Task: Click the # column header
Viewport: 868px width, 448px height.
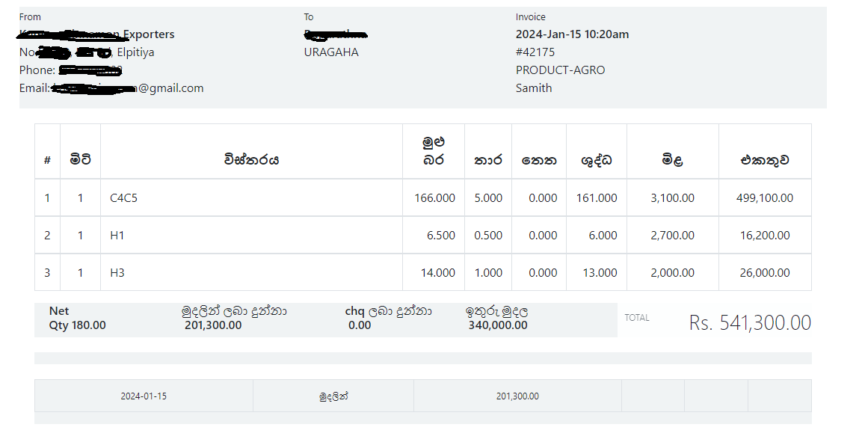Action: click(47, 160)
